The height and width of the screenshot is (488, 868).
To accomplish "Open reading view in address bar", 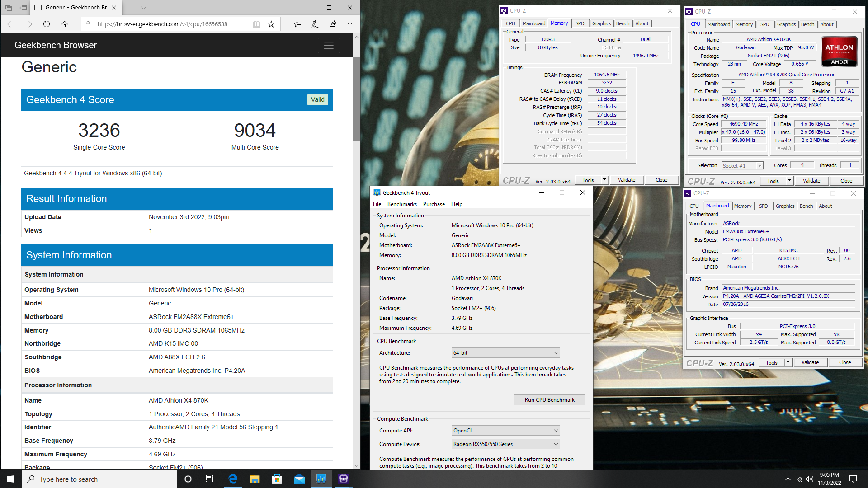I will (x=256, y=24).
